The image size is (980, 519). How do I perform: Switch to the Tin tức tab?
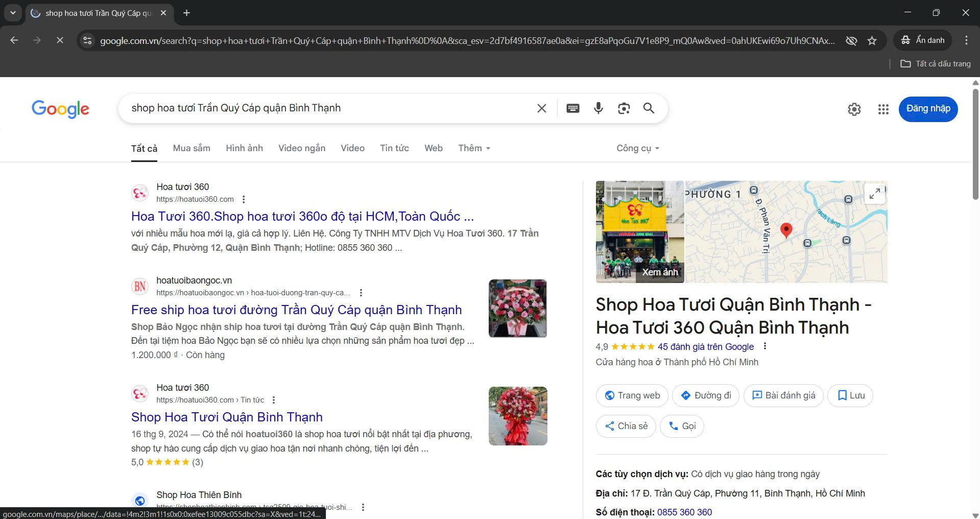pos(394,148)
